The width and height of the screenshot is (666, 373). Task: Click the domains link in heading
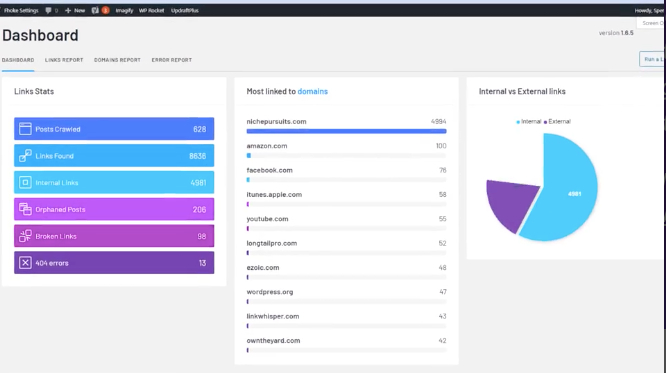tap(313, 91)
